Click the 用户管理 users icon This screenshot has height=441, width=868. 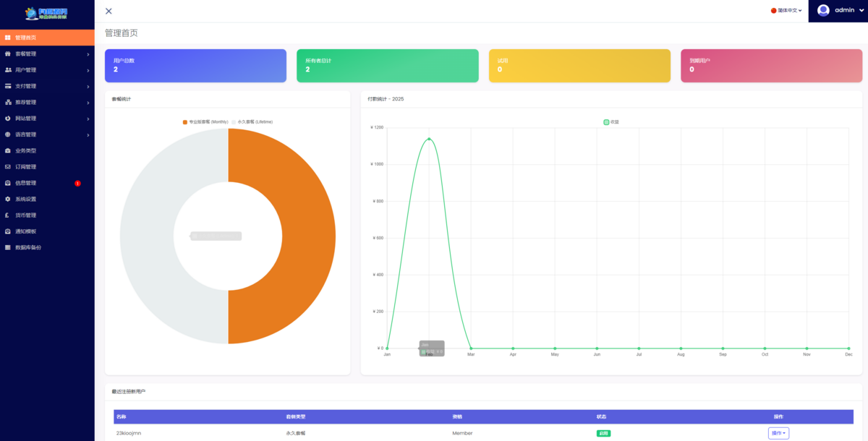pyautogui.click(x=8, y=70)
